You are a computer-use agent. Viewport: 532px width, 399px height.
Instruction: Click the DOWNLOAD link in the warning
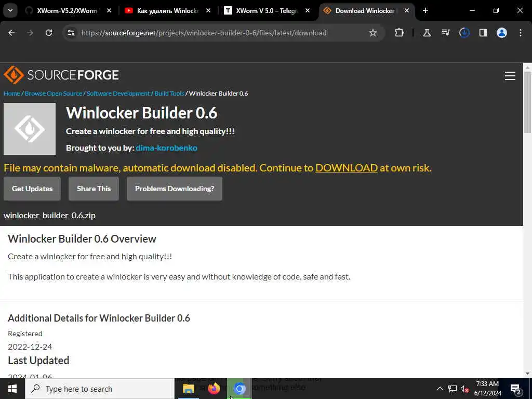point(347,168)
